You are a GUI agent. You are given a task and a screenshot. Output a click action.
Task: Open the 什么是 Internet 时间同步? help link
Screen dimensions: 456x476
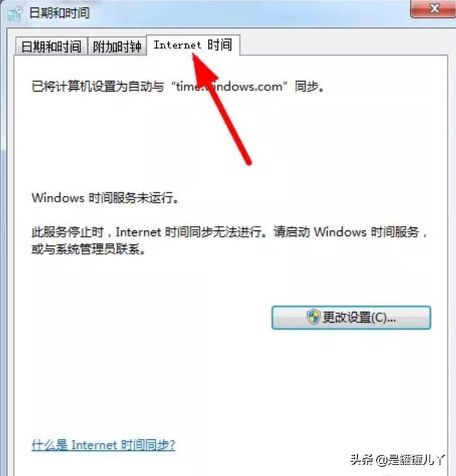[x=103, y=445]
